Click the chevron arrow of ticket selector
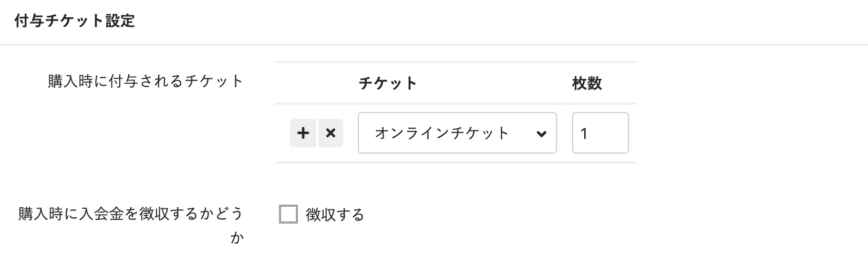 (x=541, y=134)
